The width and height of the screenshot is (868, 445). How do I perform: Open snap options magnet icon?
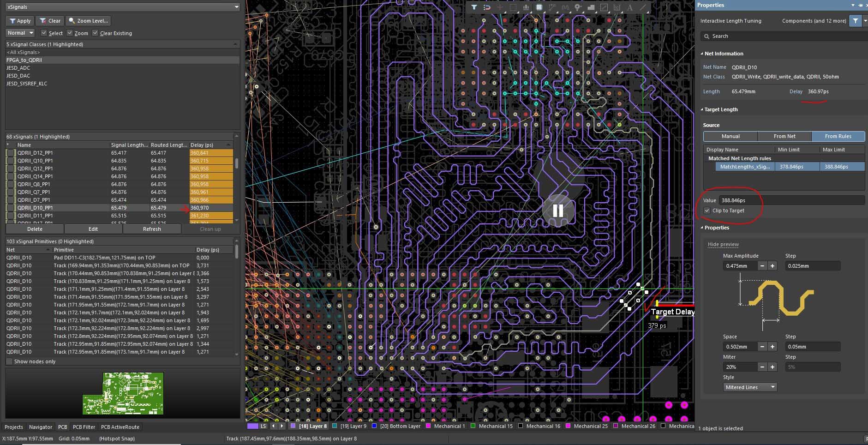[487, 7]
